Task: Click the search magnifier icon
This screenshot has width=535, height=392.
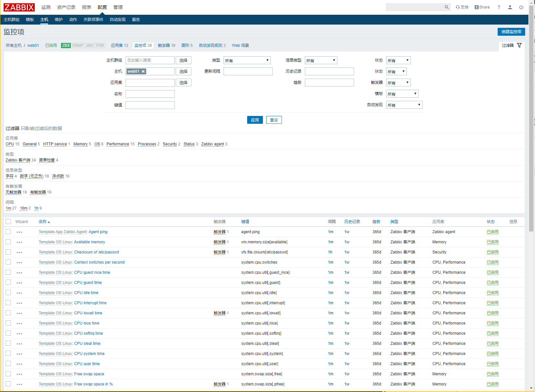Action: (446, 7)
